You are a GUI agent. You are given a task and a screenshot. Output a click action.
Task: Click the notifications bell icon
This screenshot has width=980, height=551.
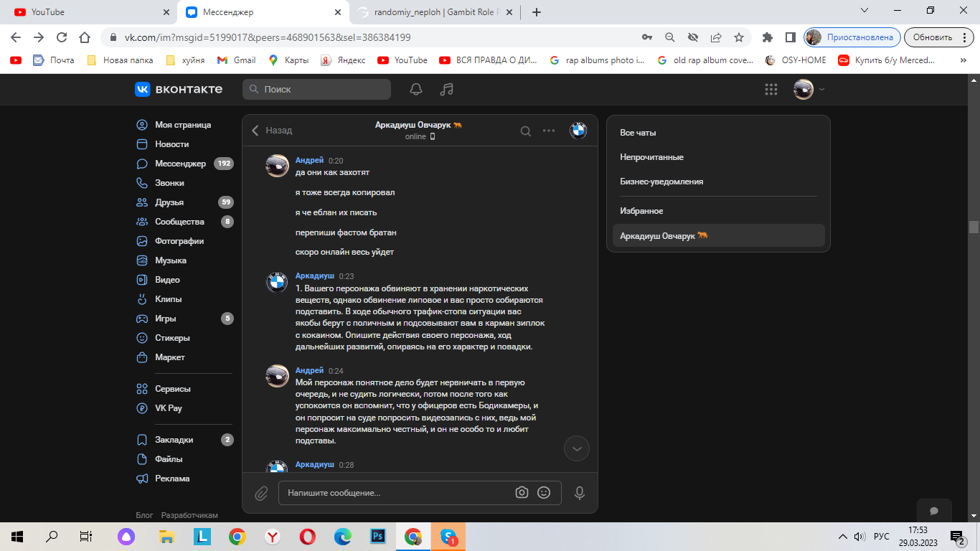[x=416, y=90]
